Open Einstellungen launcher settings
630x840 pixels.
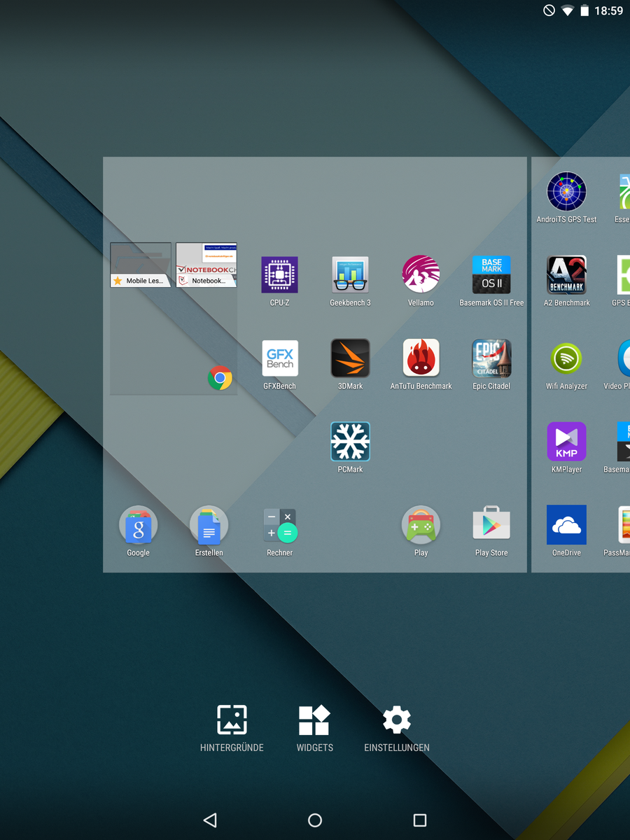pos(397,728)
